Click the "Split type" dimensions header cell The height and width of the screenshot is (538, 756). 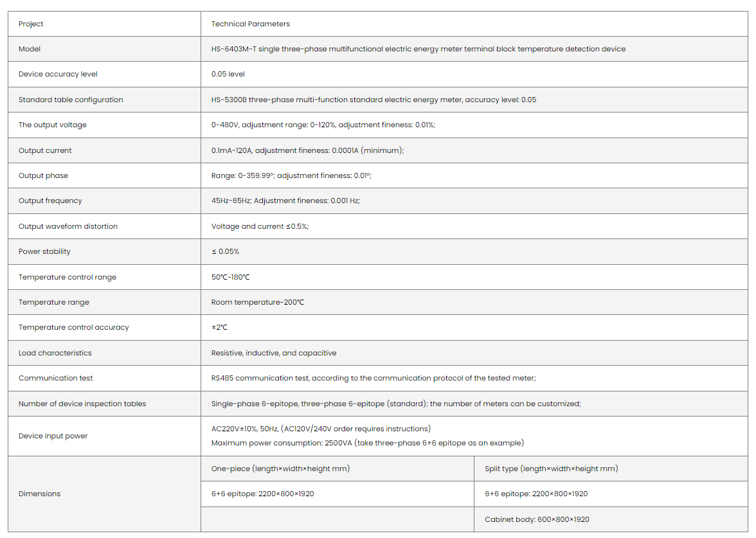click(x=551, y=469)
